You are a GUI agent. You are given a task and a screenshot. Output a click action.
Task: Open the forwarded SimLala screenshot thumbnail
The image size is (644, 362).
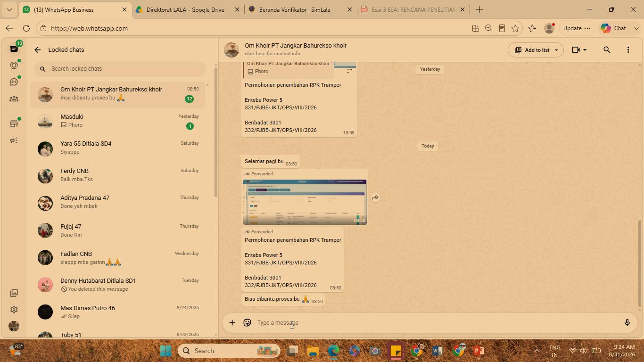[305, 202]
